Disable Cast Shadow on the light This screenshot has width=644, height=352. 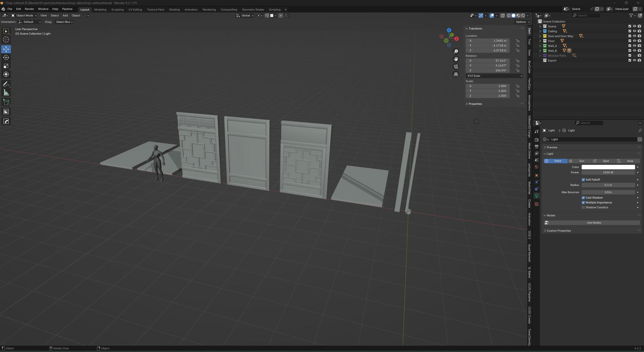point(583,197)
